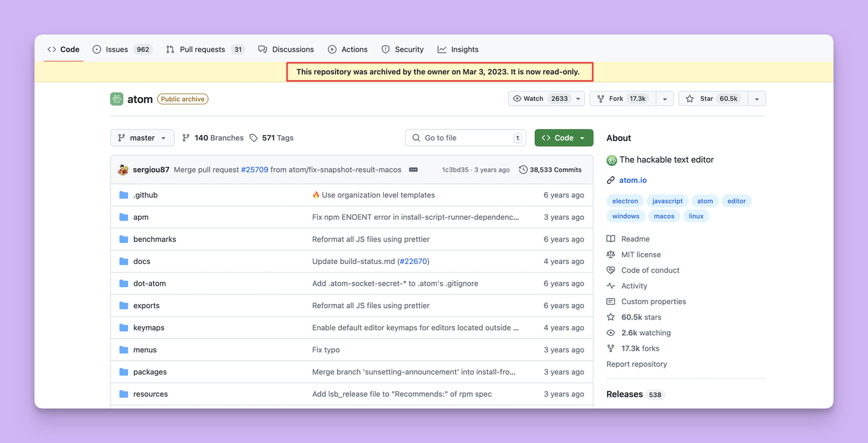Select the windows topic tag

tap(626, 216)
